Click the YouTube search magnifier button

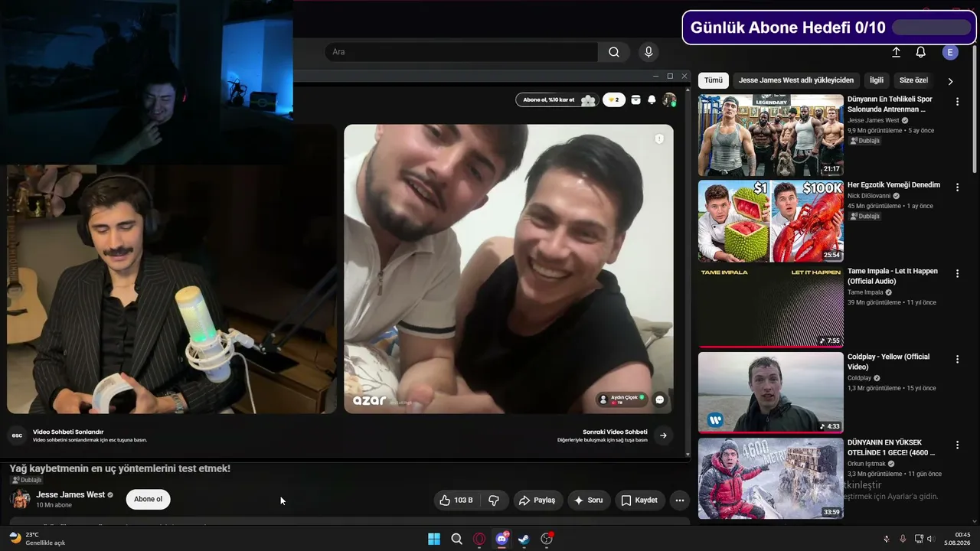(613, 52)
